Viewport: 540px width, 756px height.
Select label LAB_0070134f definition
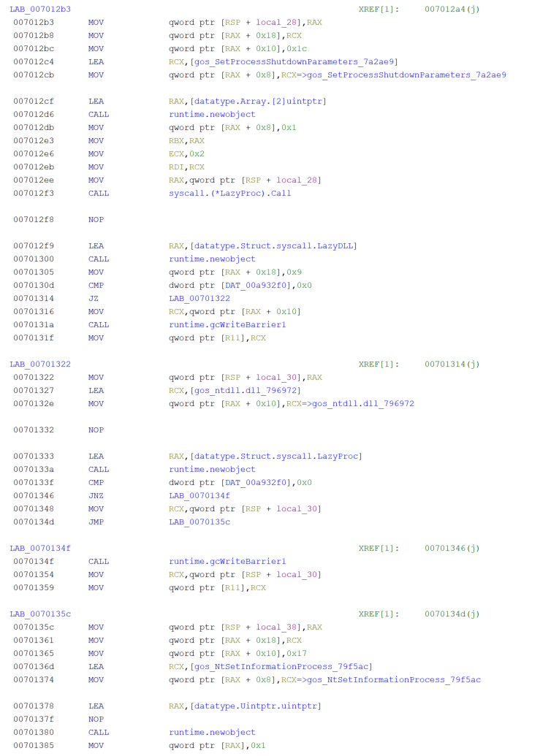(40, 549)
